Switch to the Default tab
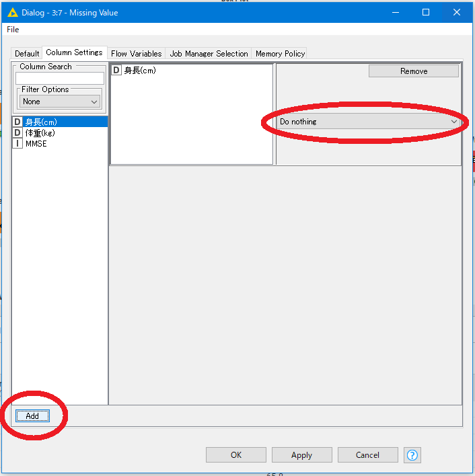The height and width of the screenshot is (476, 475). (x=28, y=54)
